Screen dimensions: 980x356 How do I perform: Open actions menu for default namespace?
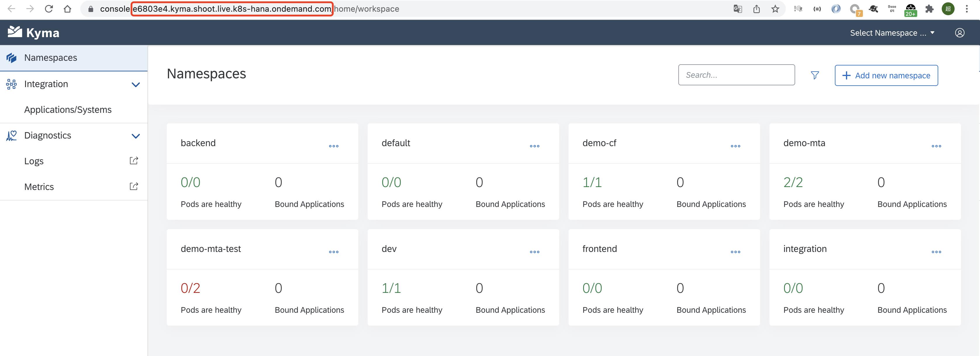[534, 146]
